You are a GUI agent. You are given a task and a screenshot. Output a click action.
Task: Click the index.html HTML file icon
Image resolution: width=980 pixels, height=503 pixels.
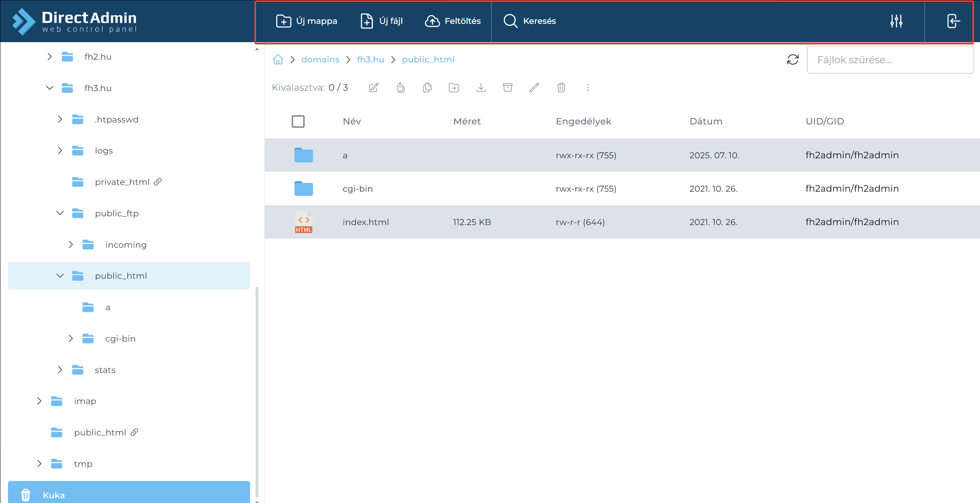coord(304,222)
